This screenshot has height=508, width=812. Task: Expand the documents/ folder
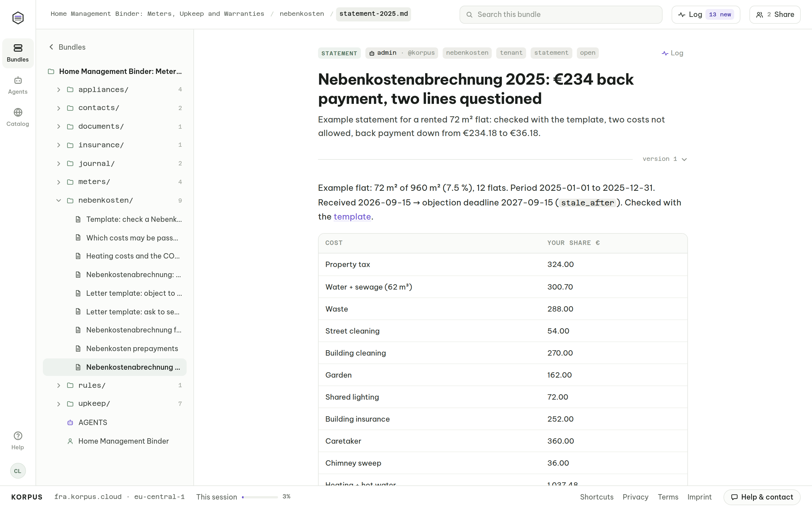coord(115,127)
